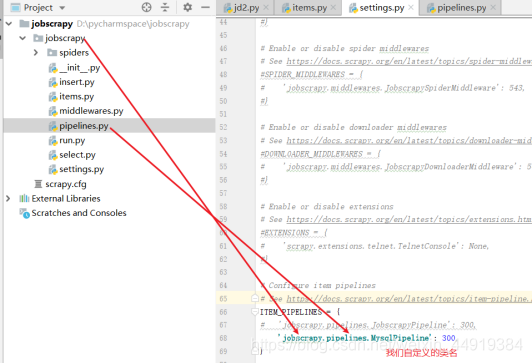Image resolution: width=532 pixels, height=363 pixels.
Task: Open items.py in the project tree
Action: (x=76, y=97)
